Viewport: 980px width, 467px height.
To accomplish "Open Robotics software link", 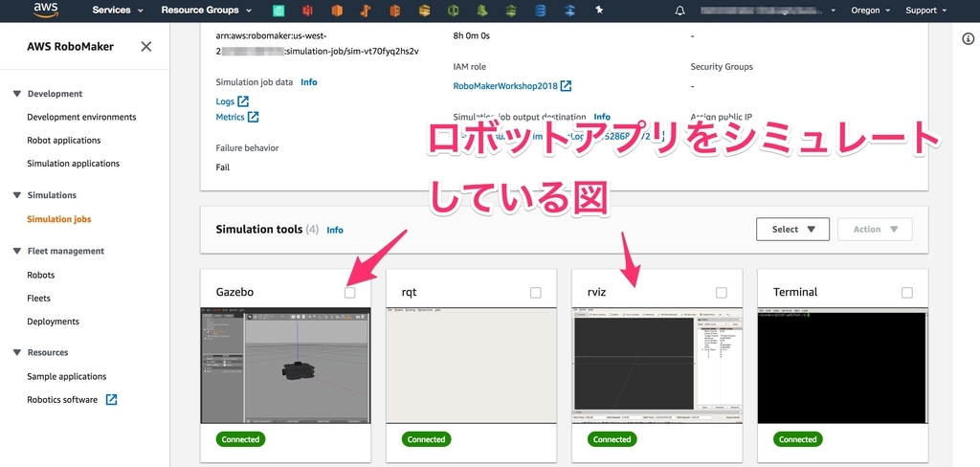I will coord(62,399).
